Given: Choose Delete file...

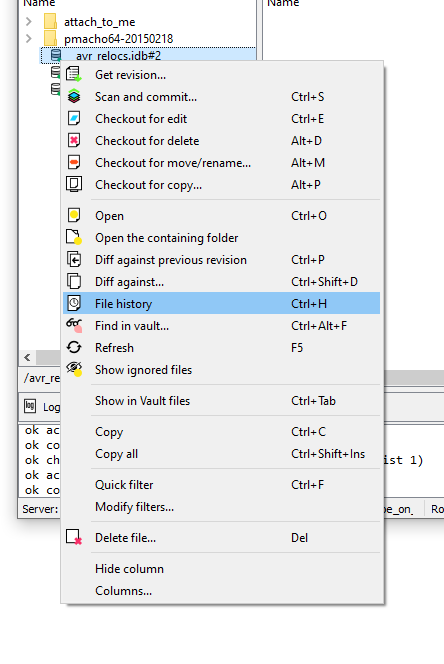Looking at the screenshot, I should (x=221, y=537).
